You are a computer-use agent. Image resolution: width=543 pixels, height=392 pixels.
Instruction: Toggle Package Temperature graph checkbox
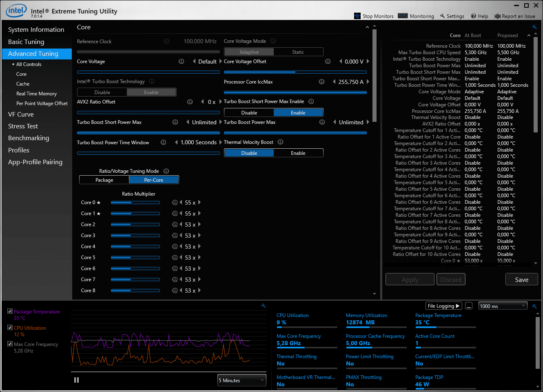(10, 311)
